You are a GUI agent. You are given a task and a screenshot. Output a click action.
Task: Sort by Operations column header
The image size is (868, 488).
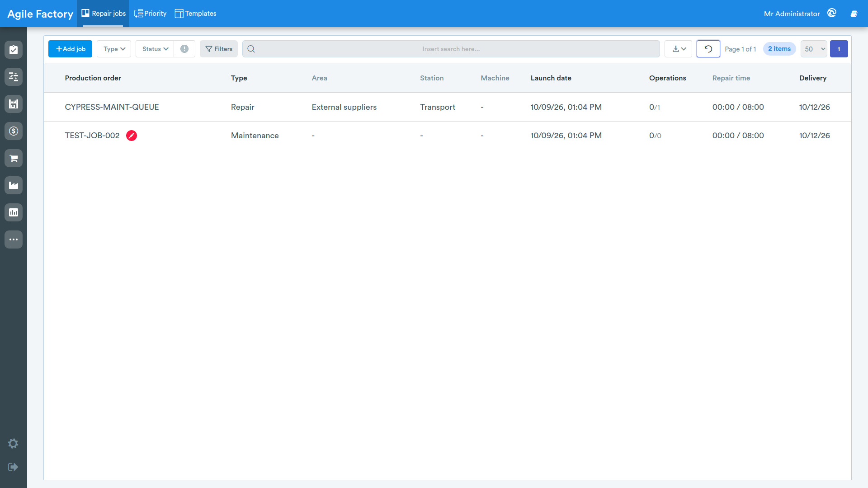click(x=667, y=78)
